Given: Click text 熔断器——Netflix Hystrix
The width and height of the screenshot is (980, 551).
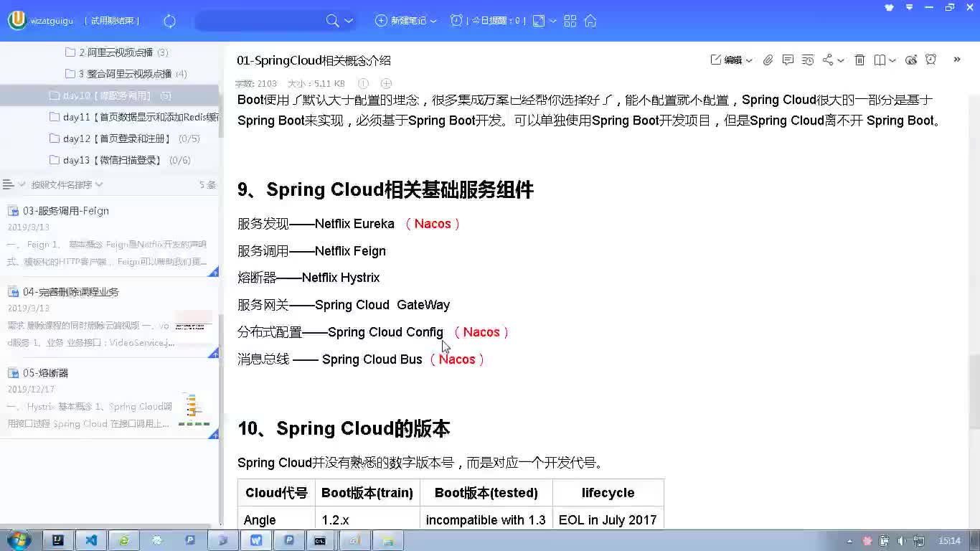Looking at the screenshot, I should pos(308,278).
